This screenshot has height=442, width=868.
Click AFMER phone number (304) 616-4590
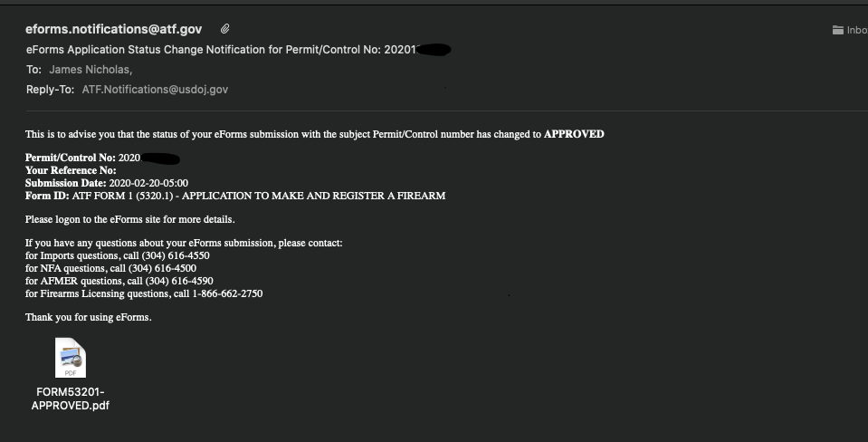[179, 282]
